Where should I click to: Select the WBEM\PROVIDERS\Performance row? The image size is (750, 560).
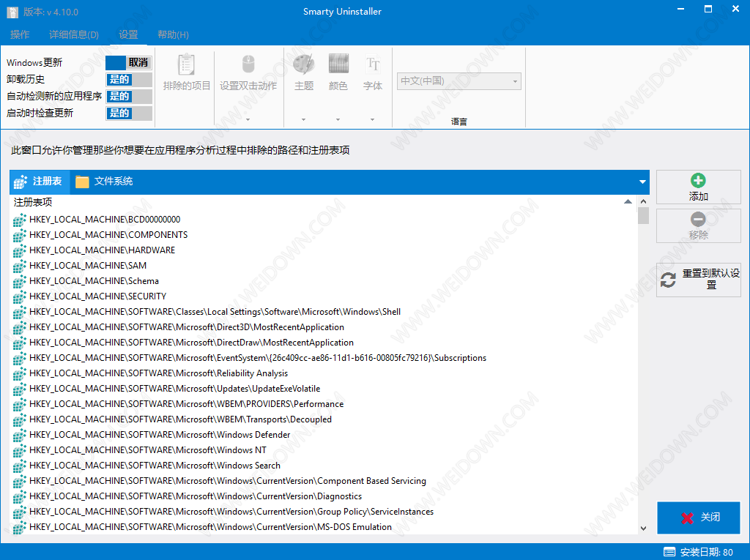tap(323, 405)
